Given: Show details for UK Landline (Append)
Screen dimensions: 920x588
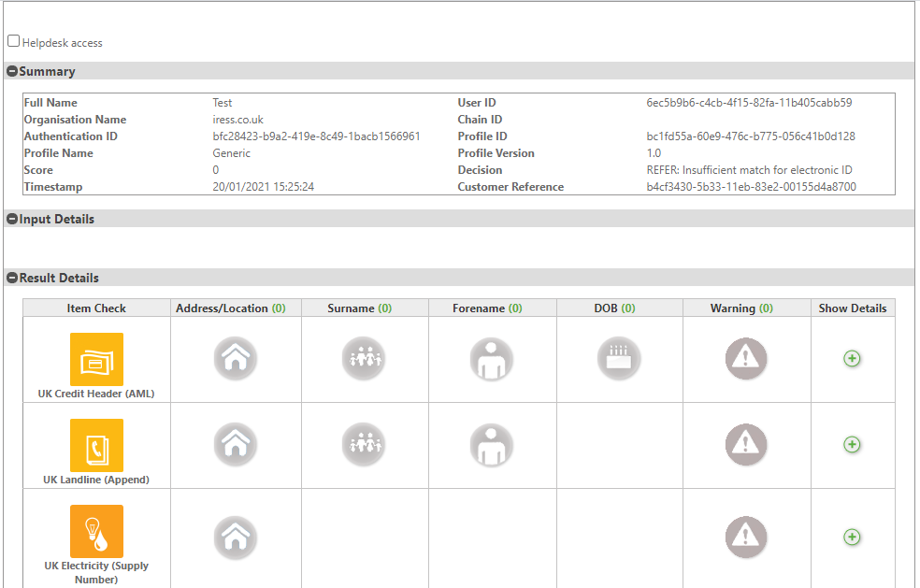Looking at the screenshot, I should 852,445.
